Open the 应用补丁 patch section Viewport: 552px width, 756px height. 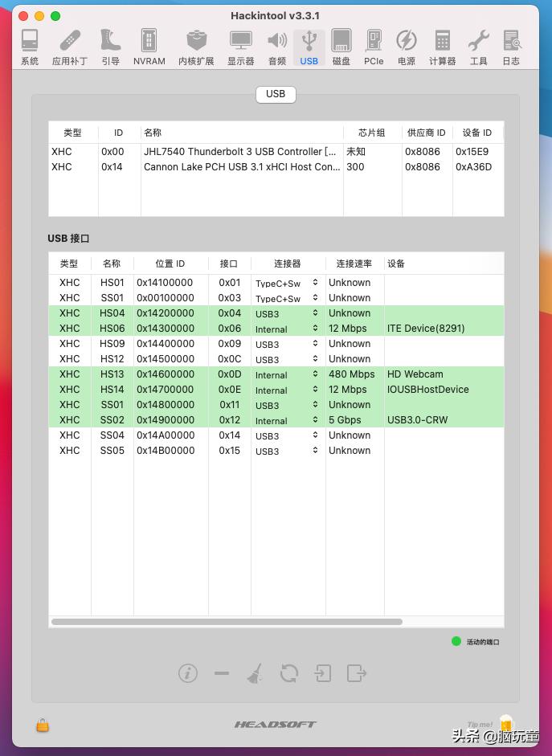point(70,47)
